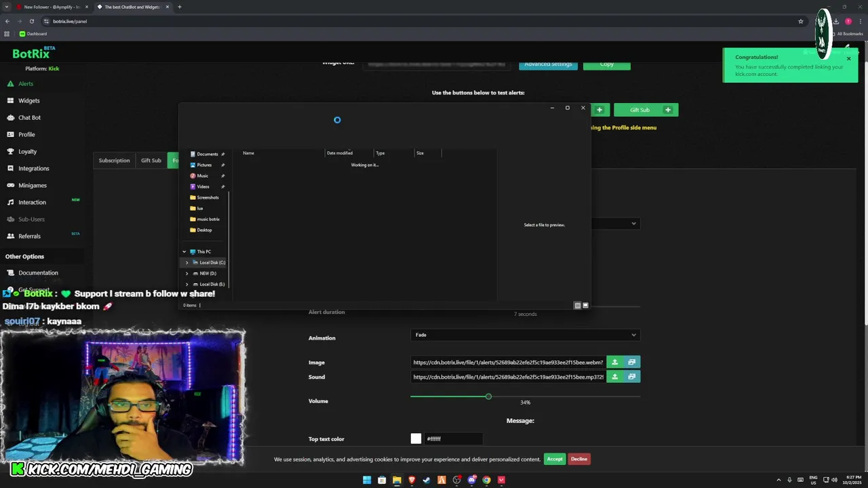Screen dimensions: 868x488
Task: Close the Congratulations notification
Action: [848, 59]
